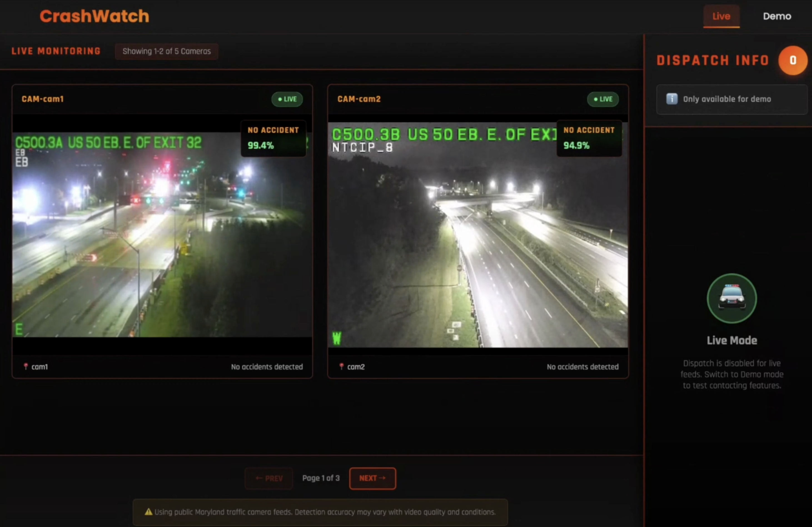Click the 99.4% No Accident overlay
The width and height of the screenshot is (812, 527).
click(273, 138)
